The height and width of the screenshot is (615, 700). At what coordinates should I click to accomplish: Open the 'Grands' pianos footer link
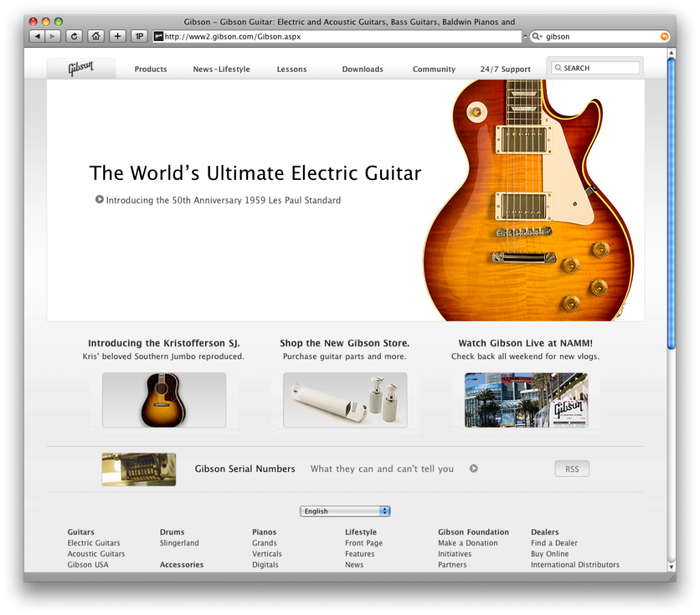pyautogui.click(x=265, y=543)
